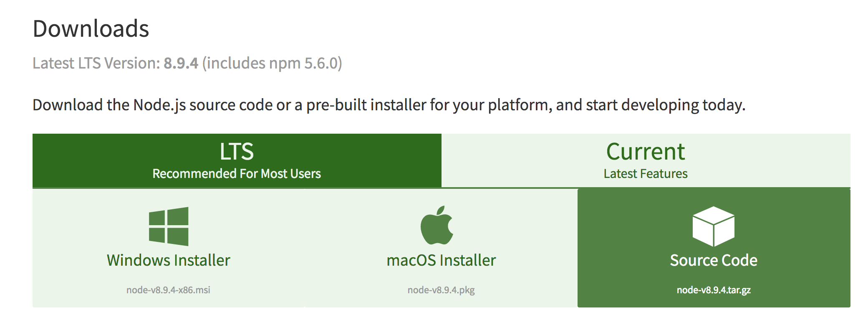Image resolution: width=868 pixels, height=320 pixels.
Task: Download node-v8.9.4.pkg file
Action: coord(441,290)
